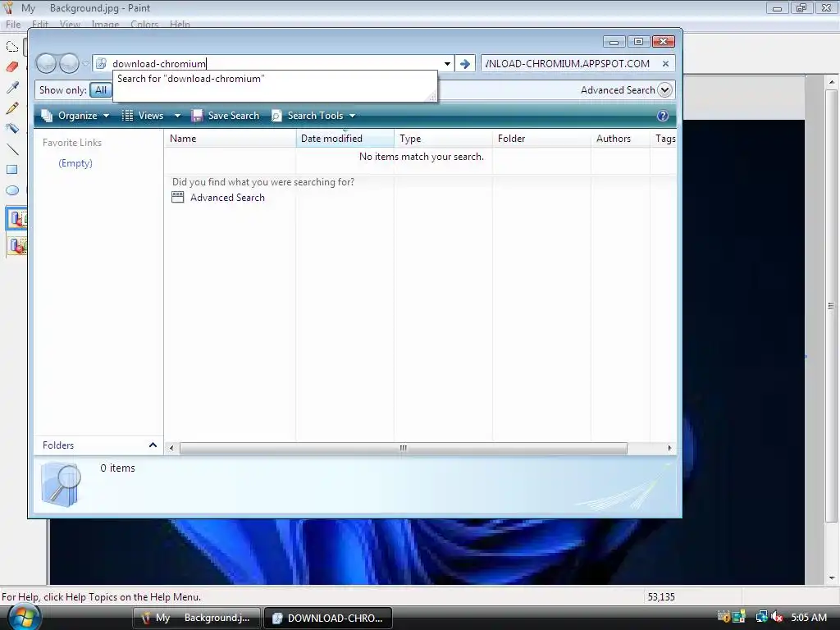840x630 pixels.
Task: Click the search box showing APPSPOT.COM
Action: click(571, 63)
